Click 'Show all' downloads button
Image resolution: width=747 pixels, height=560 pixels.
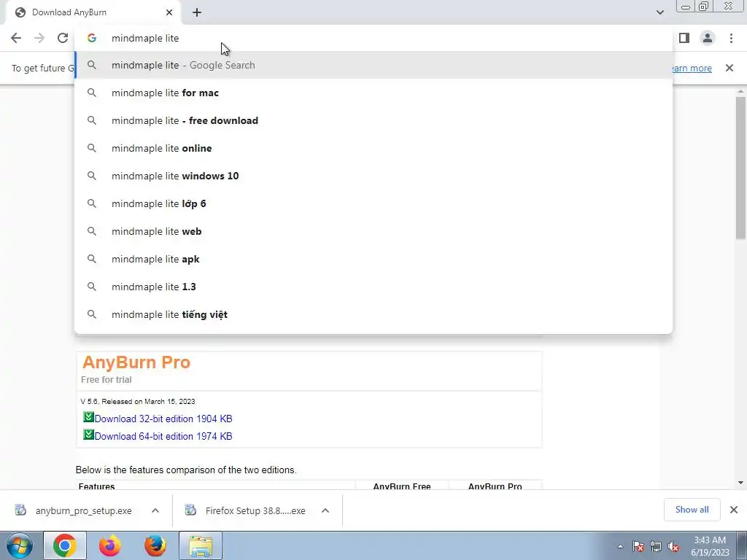pos(692,510)
